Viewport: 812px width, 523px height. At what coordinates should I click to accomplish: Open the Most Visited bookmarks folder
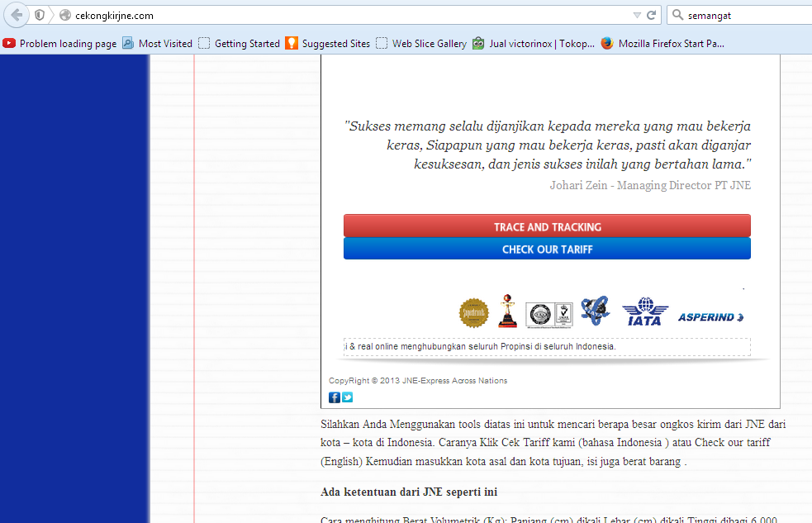[158, 44]
